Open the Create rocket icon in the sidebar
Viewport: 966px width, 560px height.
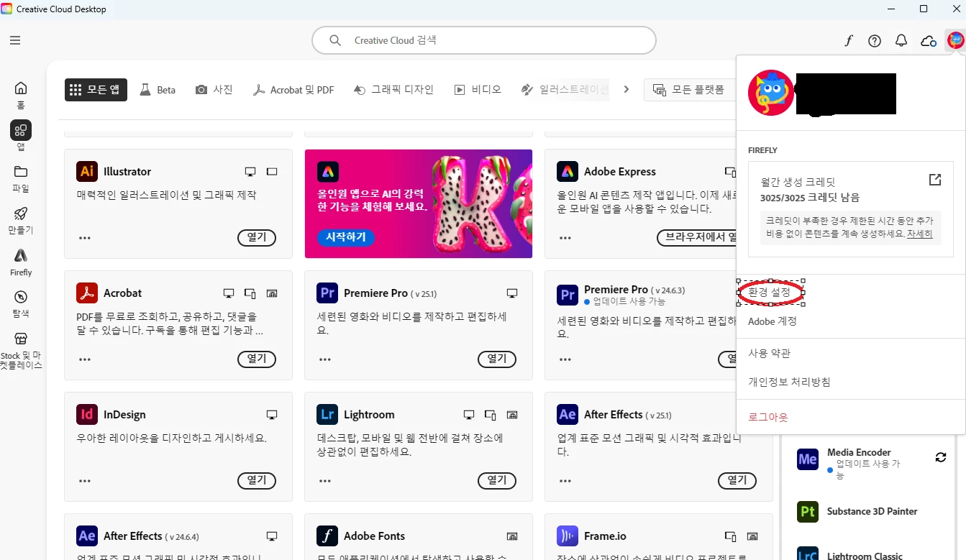(x=21, y=220)
